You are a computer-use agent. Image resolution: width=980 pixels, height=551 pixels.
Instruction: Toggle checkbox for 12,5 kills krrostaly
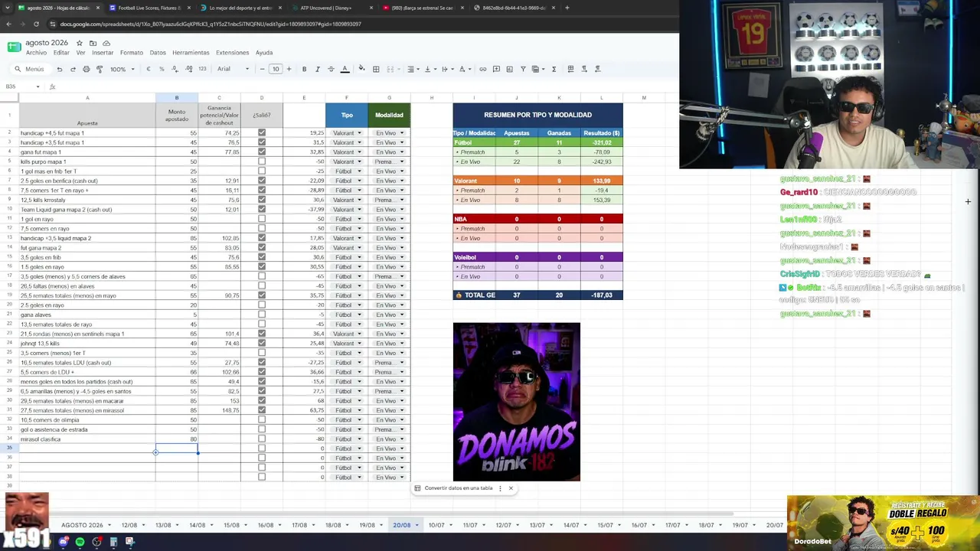[x=262, y=200]
